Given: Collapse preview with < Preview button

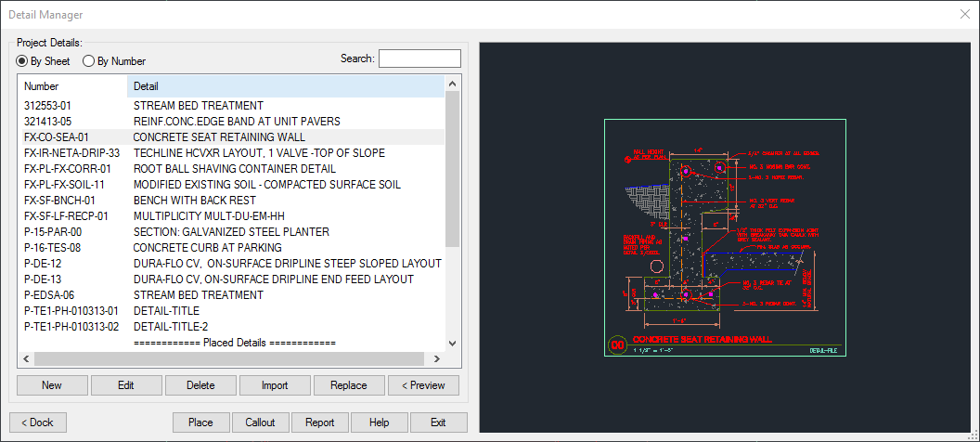Looking at the screenshot, I should point(423,385).
